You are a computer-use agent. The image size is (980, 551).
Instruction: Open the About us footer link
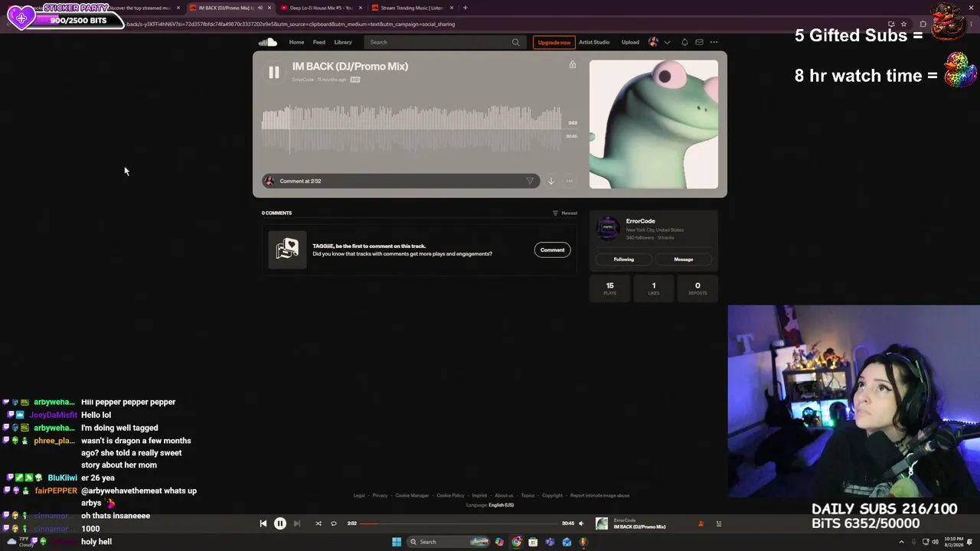tap(504, 495)
